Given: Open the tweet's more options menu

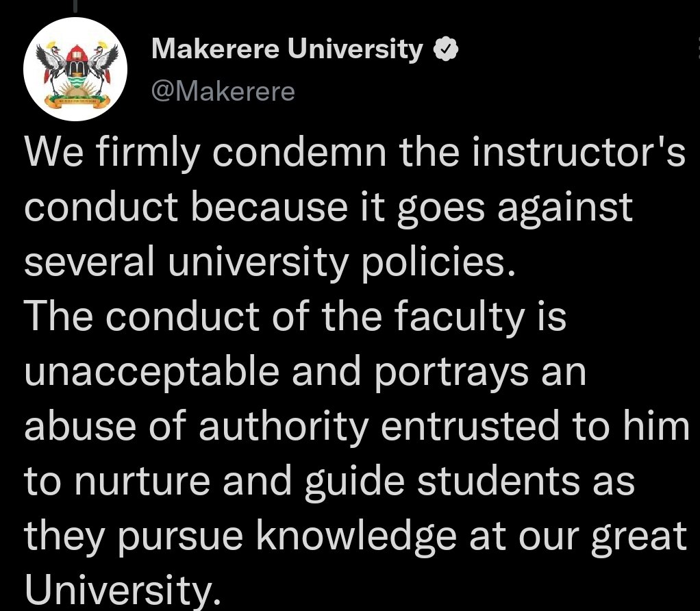Looking at the screenshot, I should (697, 48).
